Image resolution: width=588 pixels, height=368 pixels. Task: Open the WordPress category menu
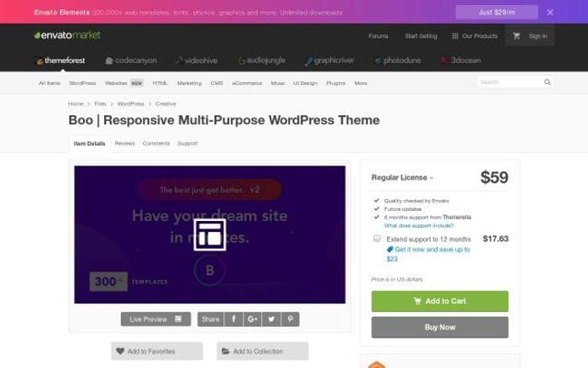click(82, 83)
